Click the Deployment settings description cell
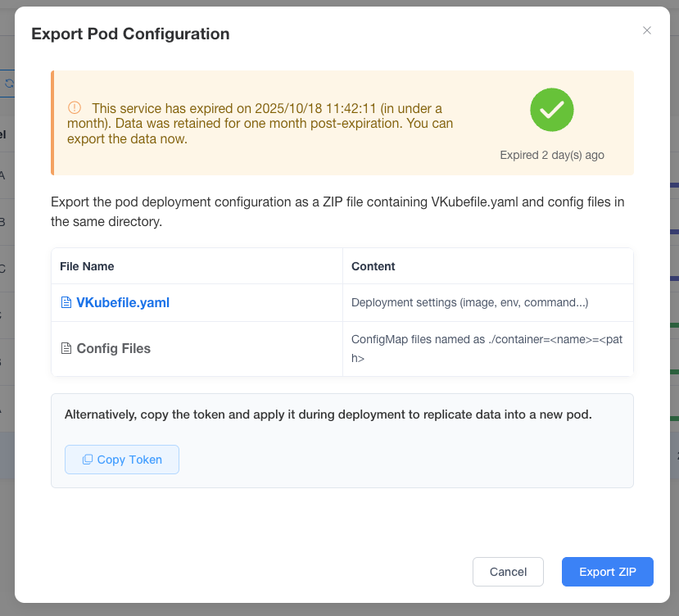The image size is (679, 616). pyautogui.click(x=469, y=303)
